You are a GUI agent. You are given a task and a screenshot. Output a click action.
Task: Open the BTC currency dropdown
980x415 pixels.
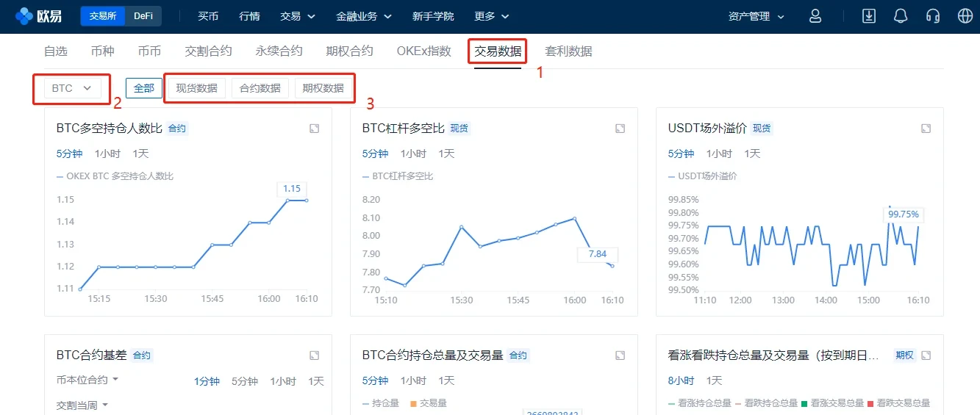71,88
